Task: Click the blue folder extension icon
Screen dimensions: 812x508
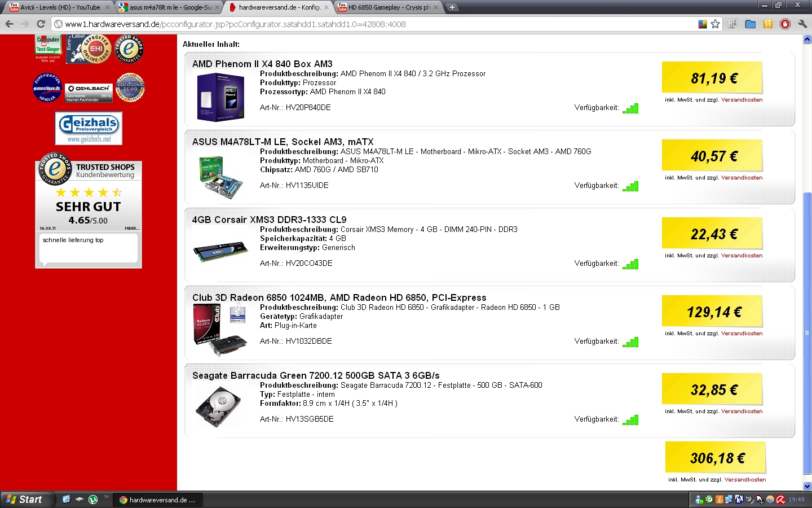Action: (x=750, y=24)
